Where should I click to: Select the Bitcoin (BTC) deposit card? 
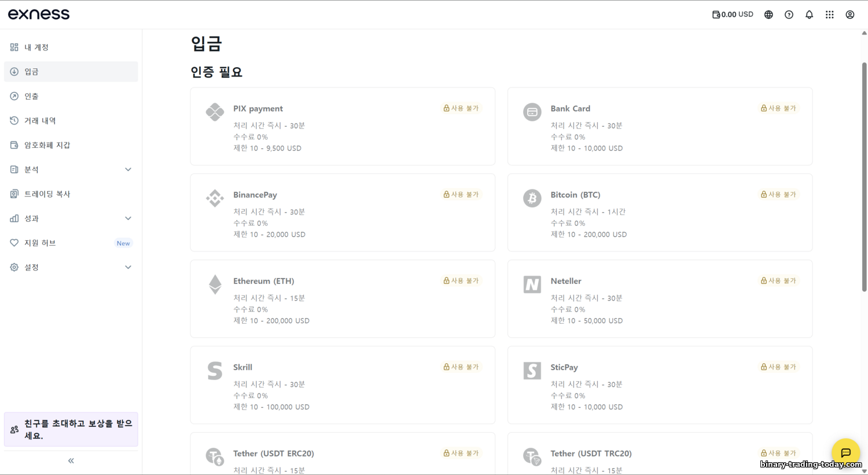click(660, 213)
